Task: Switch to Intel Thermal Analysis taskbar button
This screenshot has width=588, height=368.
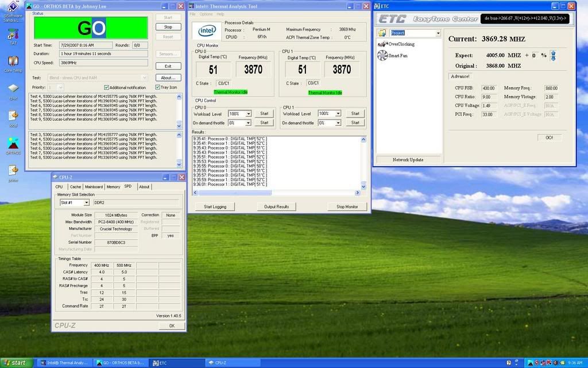Action: point(64,363)
